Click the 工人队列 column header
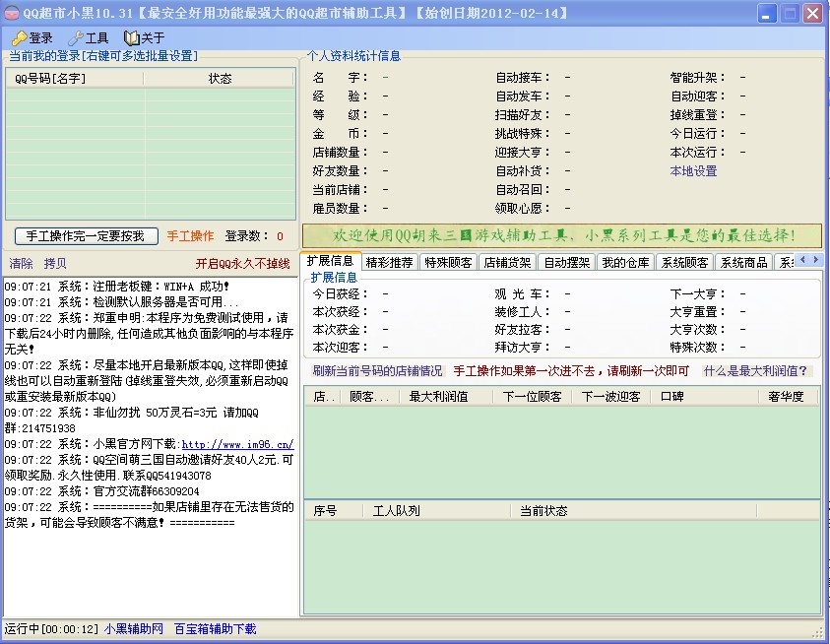This screenshot has height=644, width=830. 437,510
